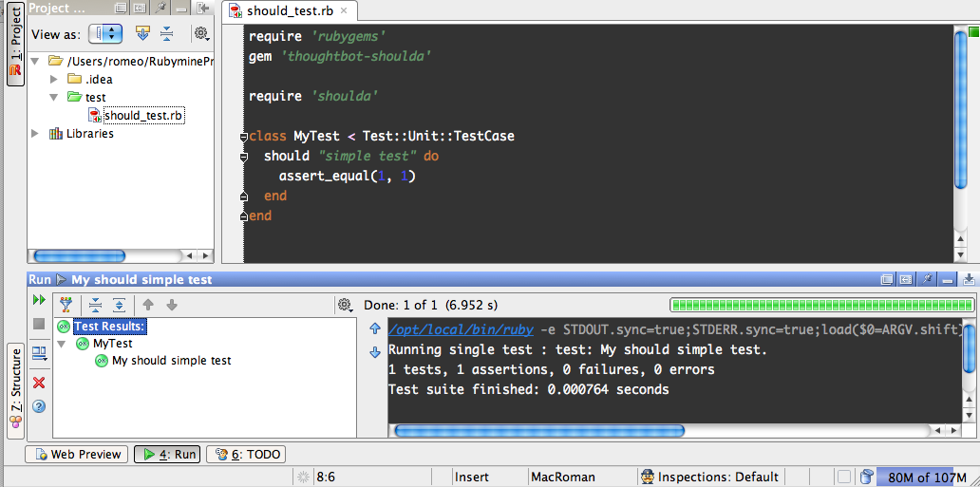Image resolution: width=980 pixels, height=487 pixels.
Task: Open the View as combo box
Action: pyautogui.click(x=105, y=34)
